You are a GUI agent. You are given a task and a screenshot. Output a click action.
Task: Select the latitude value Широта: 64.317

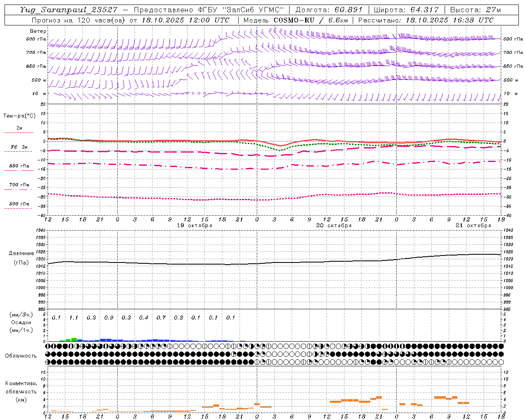(x=406, y=10)
